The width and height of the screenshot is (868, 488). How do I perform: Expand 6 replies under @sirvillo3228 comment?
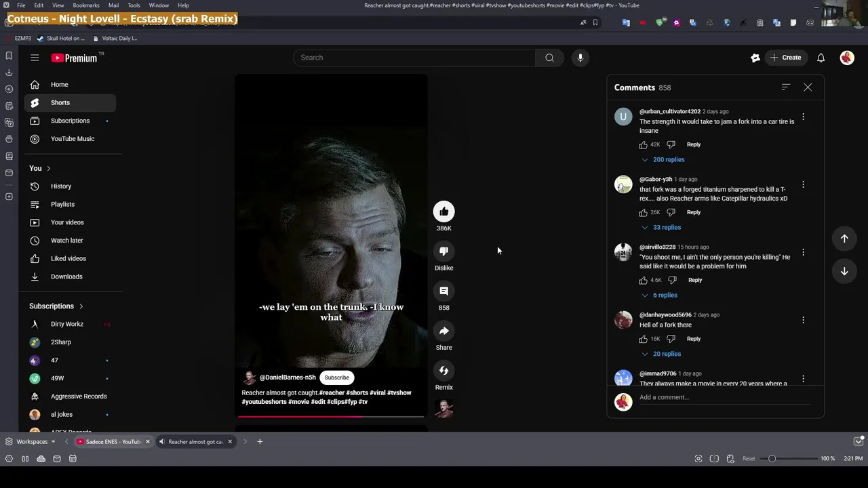659,295
